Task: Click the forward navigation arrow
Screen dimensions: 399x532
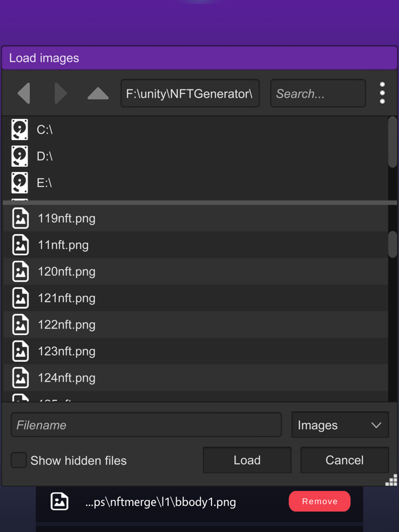Action: point(61,93)
